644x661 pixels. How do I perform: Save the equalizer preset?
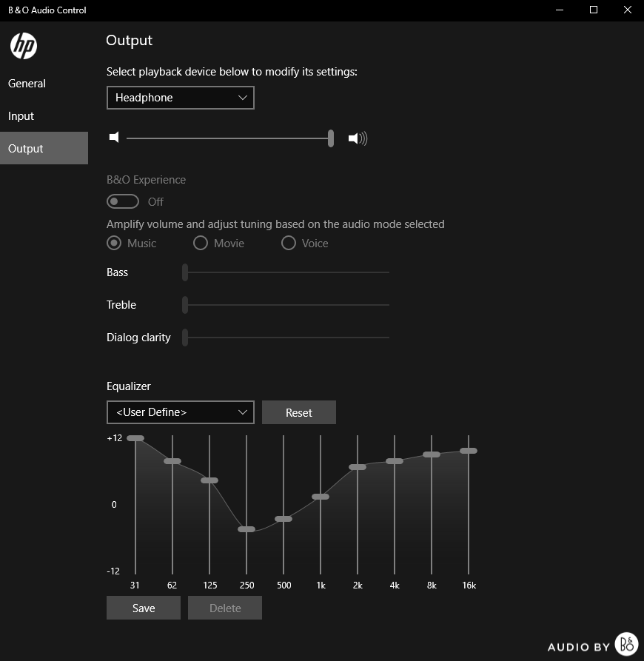click(144, 608)
